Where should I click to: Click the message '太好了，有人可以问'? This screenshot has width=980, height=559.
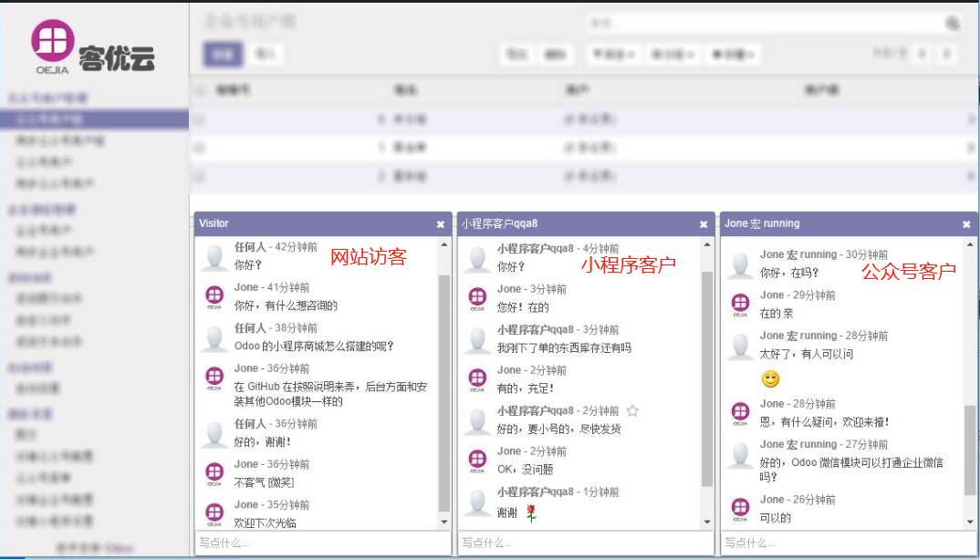tap(807, 354)
